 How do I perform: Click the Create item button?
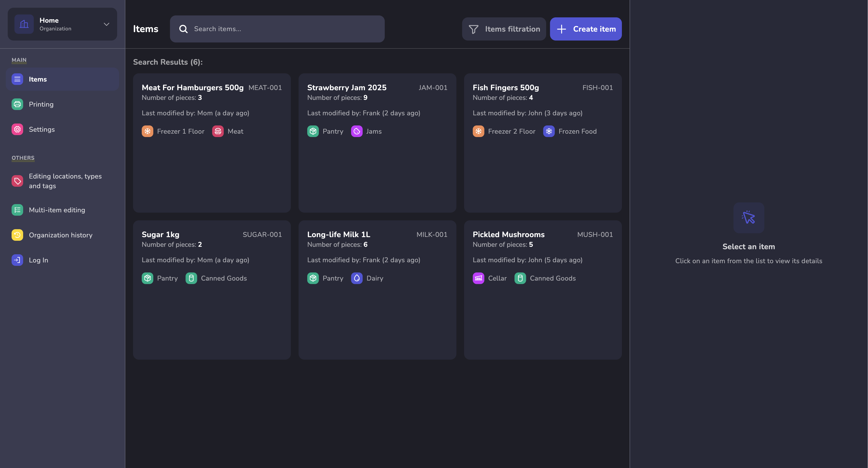click(x=586, y=29)
